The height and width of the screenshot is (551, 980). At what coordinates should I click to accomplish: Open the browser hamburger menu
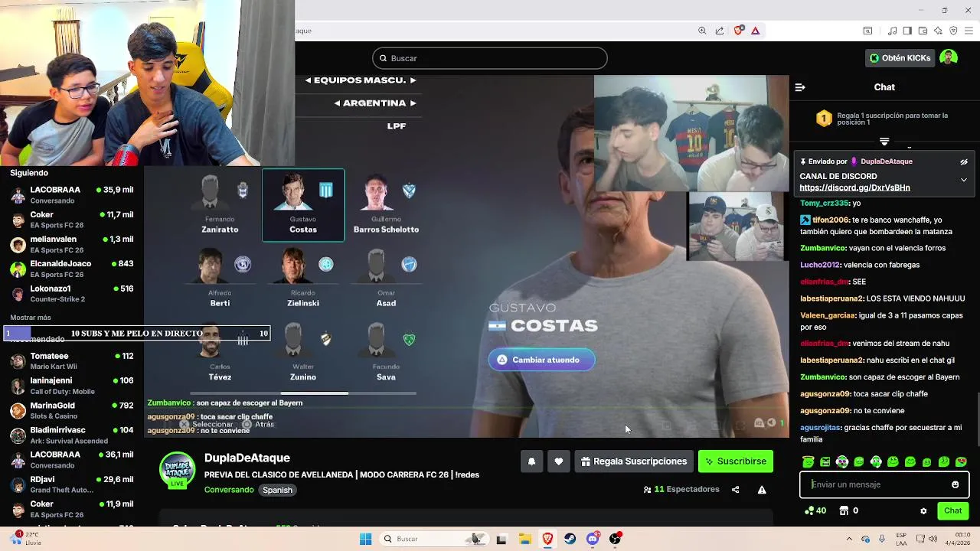tap(969, 31)
